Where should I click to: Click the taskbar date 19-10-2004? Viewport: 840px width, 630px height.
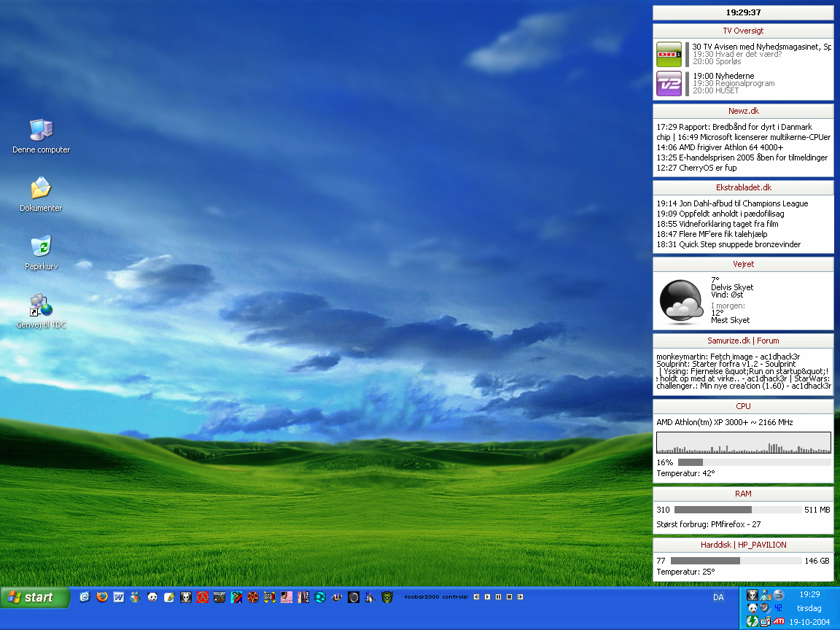pos(809,622)
